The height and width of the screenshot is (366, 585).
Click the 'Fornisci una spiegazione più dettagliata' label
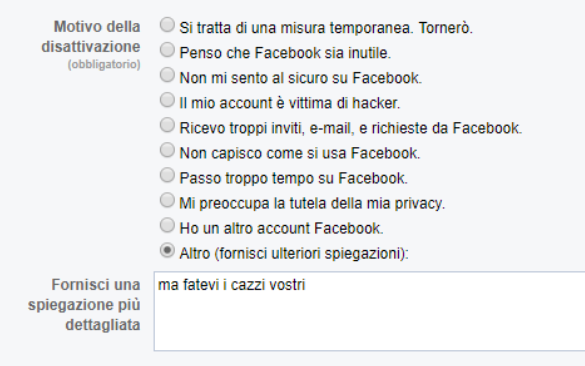(84, 305)
